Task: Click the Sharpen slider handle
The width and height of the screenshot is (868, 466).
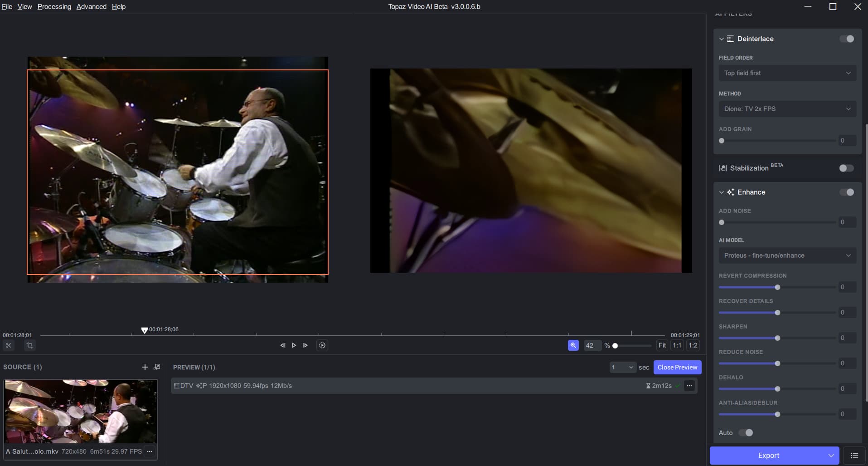Action: (x=777, y=338)
